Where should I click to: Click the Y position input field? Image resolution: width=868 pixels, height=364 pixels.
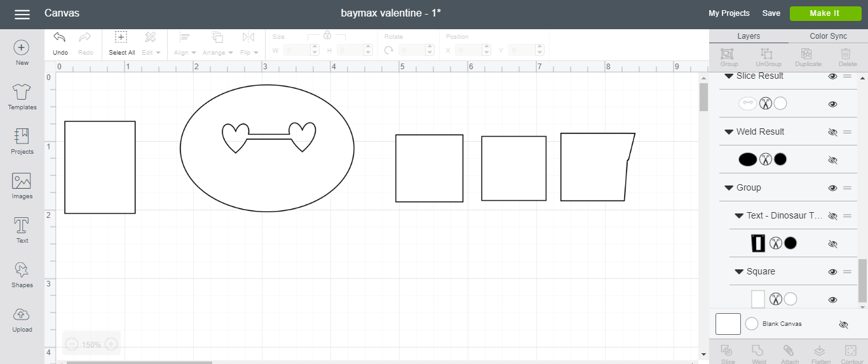pos(526,50)
